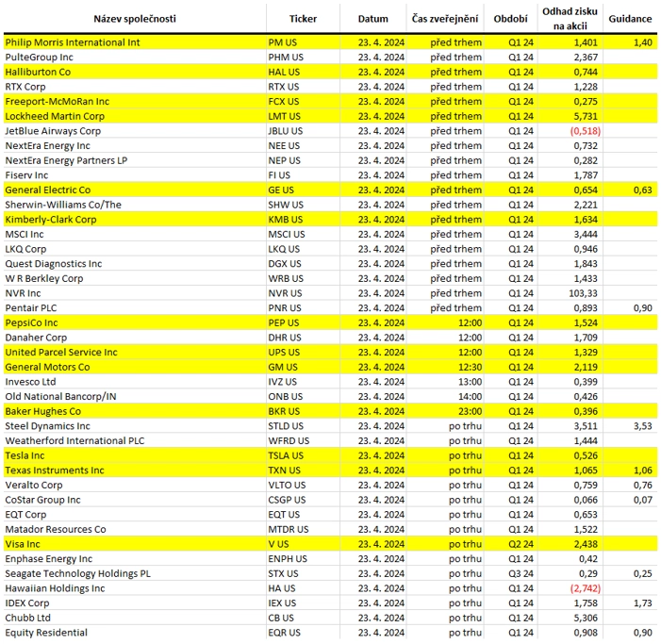Select the Q3 24 period cell for Seagate

(521, 573)
